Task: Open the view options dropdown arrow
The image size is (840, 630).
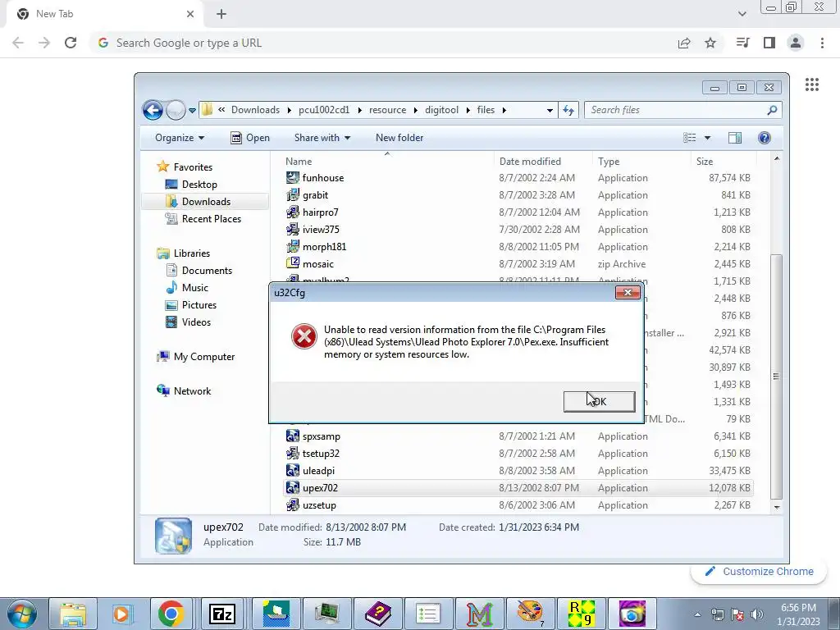Action: [x=707, y=138]
